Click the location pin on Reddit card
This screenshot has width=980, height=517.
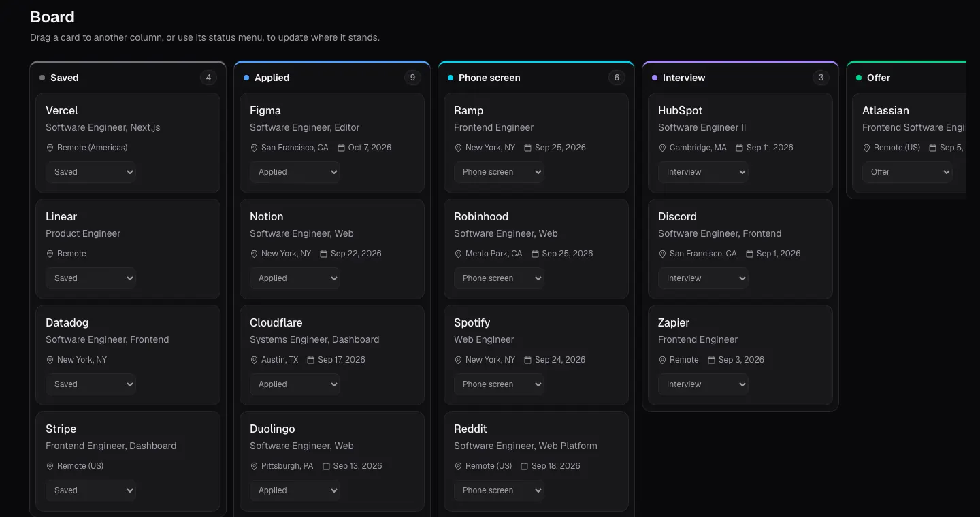pyautogui.click(x=458, y=466)
